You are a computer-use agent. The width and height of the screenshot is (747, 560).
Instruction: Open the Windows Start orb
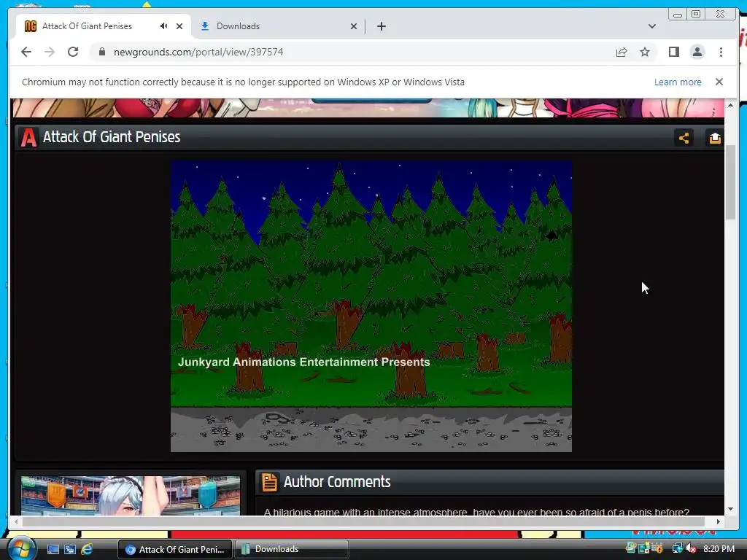[20, 548]
